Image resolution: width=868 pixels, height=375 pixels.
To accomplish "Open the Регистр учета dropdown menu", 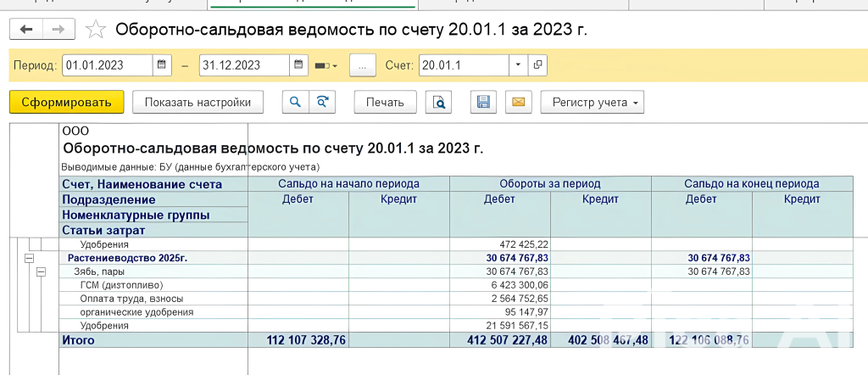I will click(592, 103).
